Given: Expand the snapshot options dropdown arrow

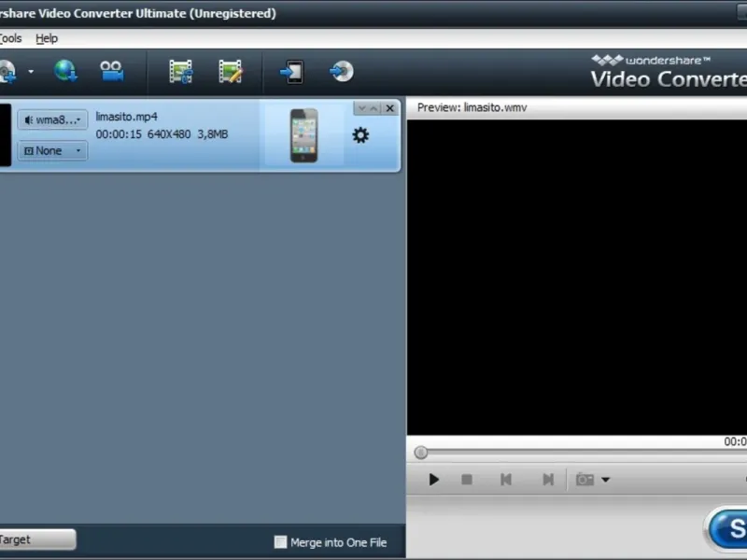Looking at the screenshot, I should (605, 480).
